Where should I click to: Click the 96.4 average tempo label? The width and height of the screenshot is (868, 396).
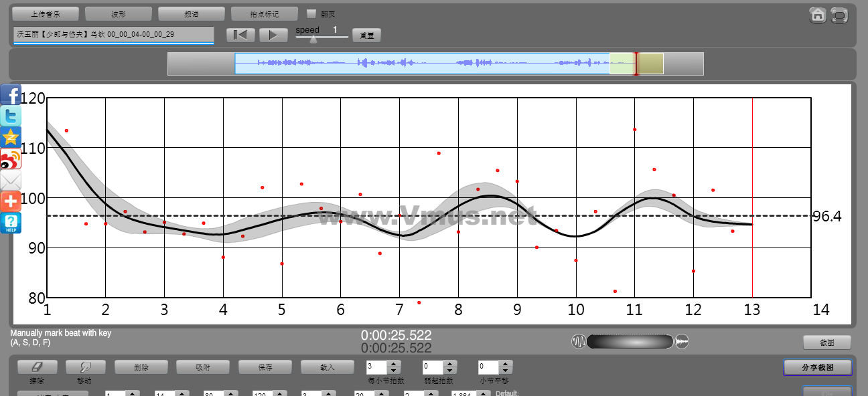(x=827, y=216)
